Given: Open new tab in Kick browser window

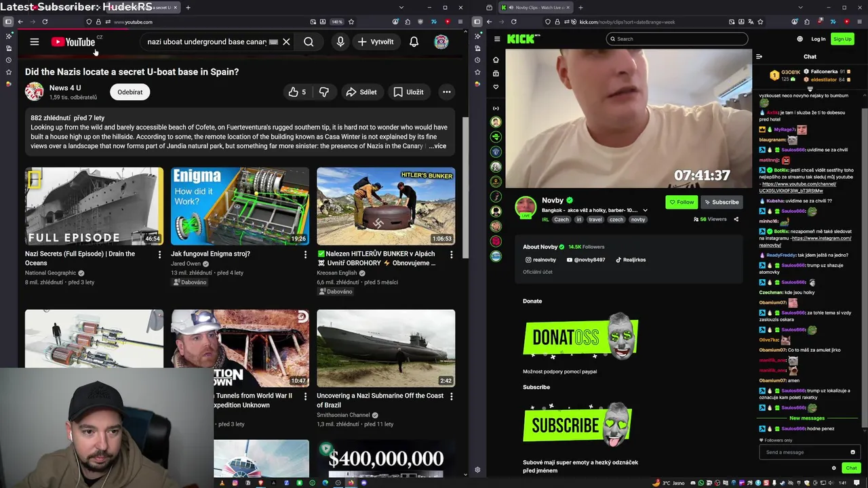Looking at the screenshot, I should coord(580,7).
